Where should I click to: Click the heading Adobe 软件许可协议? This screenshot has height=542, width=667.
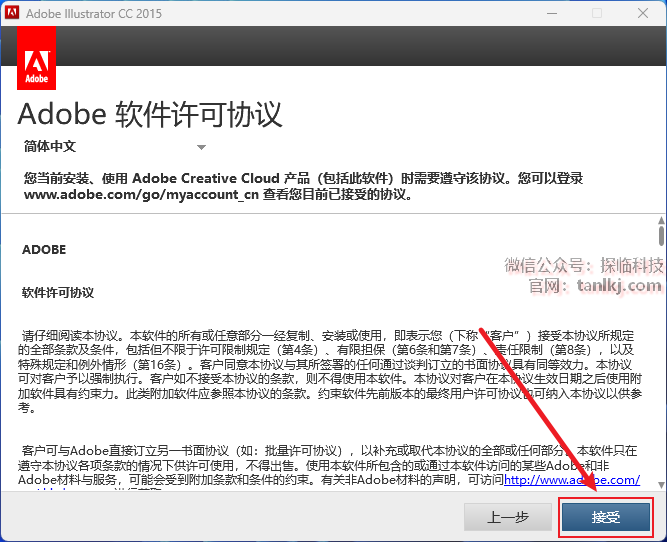(x=150, y=113)
